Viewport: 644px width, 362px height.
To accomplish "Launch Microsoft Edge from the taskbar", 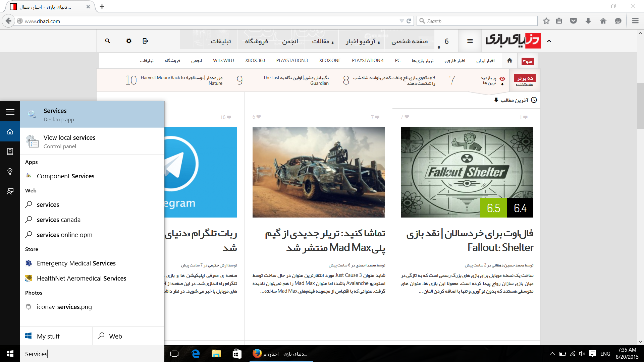I will pyautogui.click(x=196, y=354).
